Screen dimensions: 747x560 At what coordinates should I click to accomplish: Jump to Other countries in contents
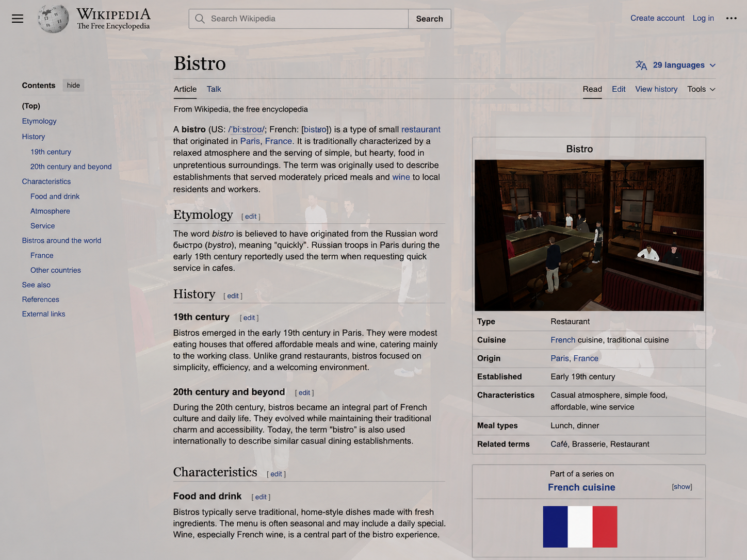56,270
